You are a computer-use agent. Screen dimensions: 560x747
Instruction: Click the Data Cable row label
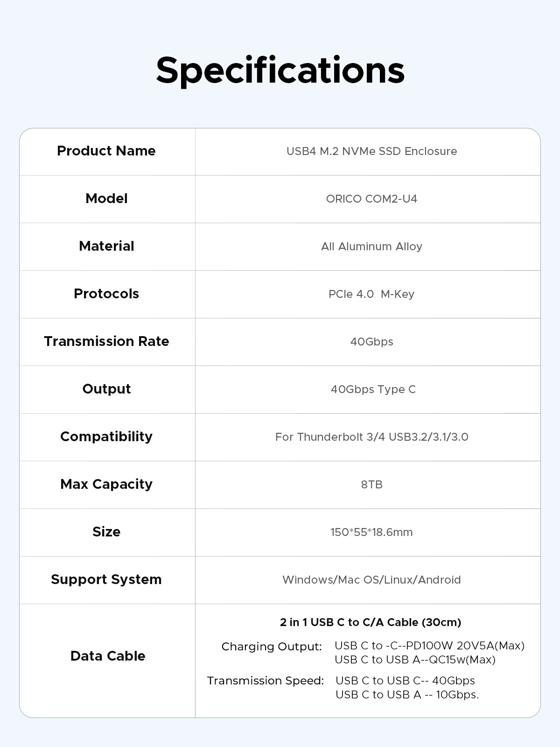(x=108, y=656)
